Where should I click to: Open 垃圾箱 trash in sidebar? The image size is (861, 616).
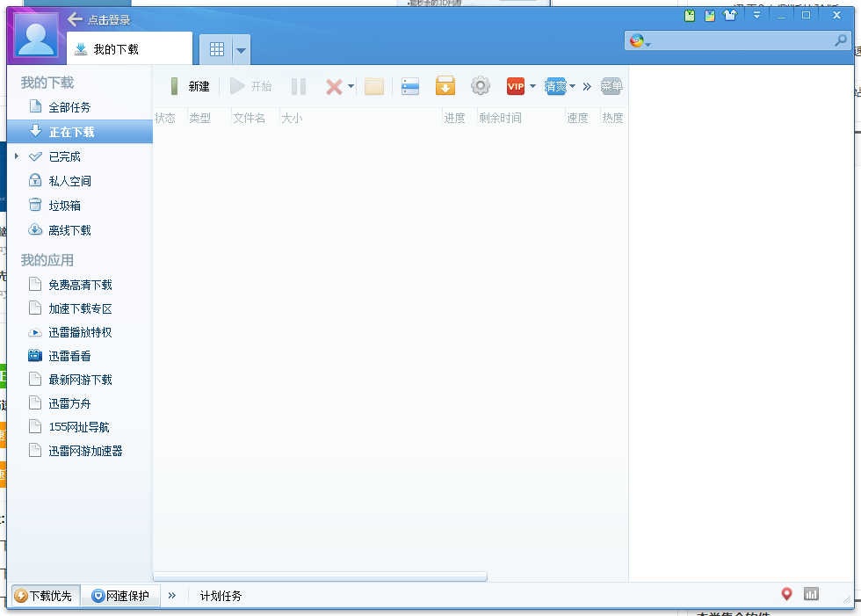pos(64,206)
